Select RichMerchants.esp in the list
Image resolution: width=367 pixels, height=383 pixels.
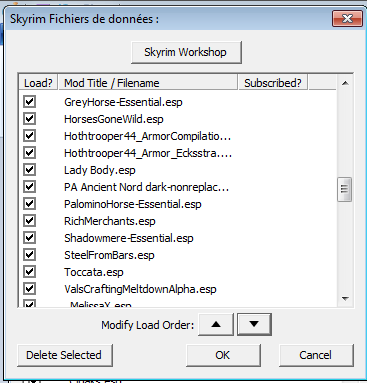pyautogui.click(x=110, y=221)
